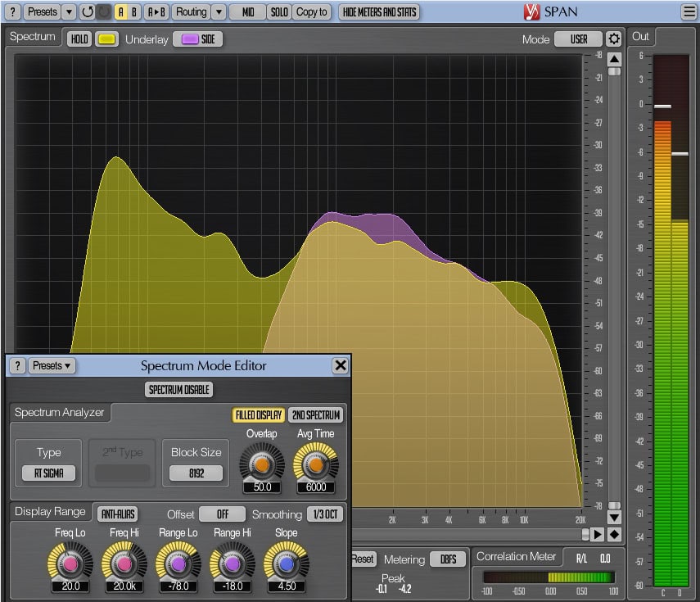The height and width of the screenshot is (602, 700).
Task: Click the SPECTRUM DISABLE button
Action: point(178,390)
